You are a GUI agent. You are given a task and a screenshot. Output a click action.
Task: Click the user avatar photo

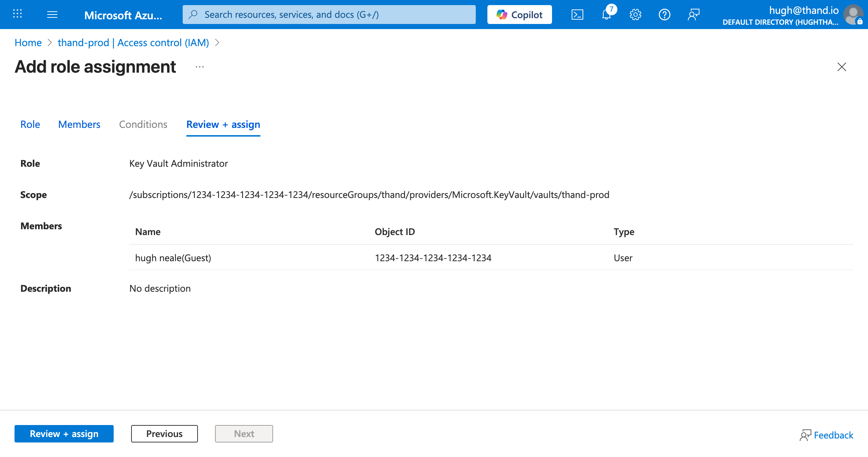click(x=853, y=15)
